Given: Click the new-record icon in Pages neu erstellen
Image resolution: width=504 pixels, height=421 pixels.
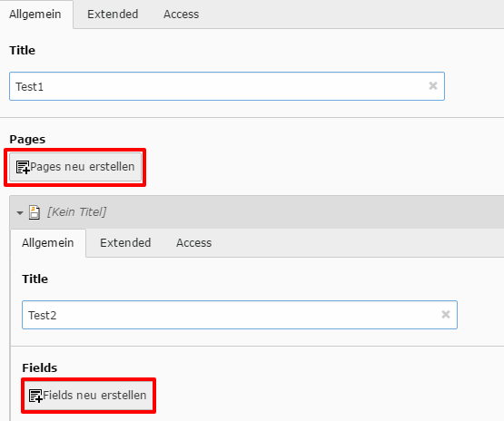Looking at the screenshot, I should tap(23, 167).
